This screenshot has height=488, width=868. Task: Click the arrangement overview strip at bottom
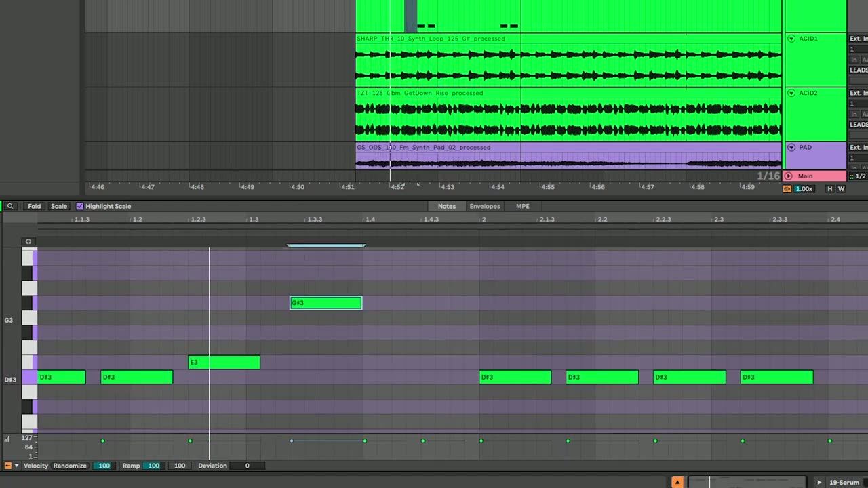(748, 482)
